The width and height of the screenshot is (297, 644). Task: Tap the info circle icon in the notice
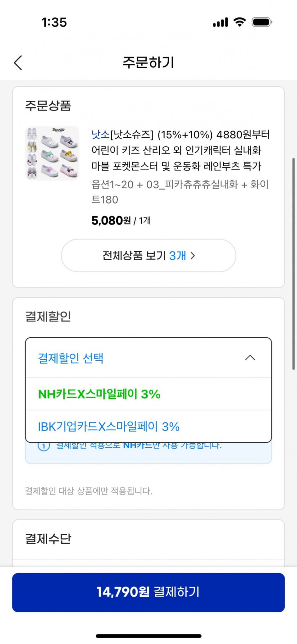pos(44,446)
